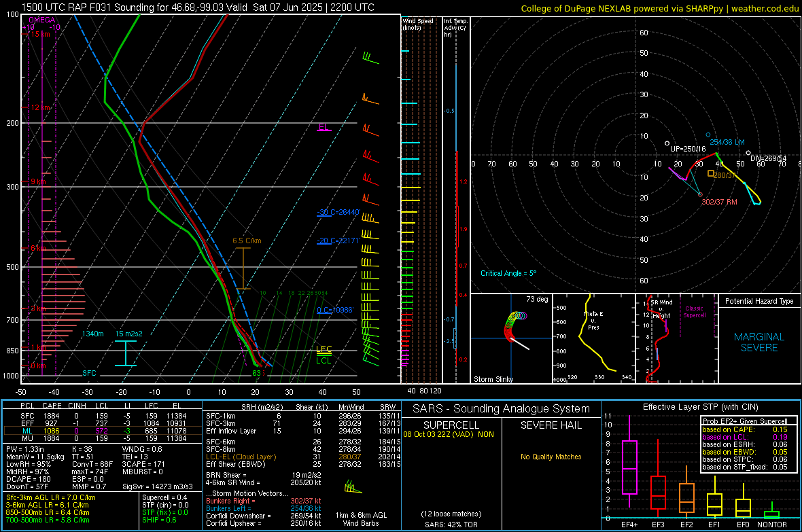The image size is (802, 532).
Task: Click the Classic Supercell label
Action: point(694,312)
